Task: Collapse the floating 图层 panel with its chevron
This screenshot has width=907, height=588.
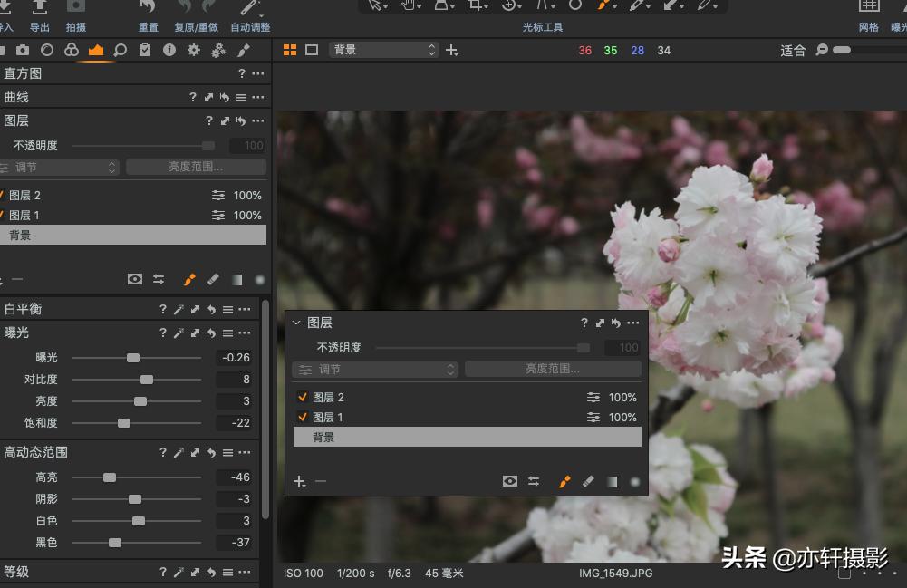Action: [x=295, y=322]
